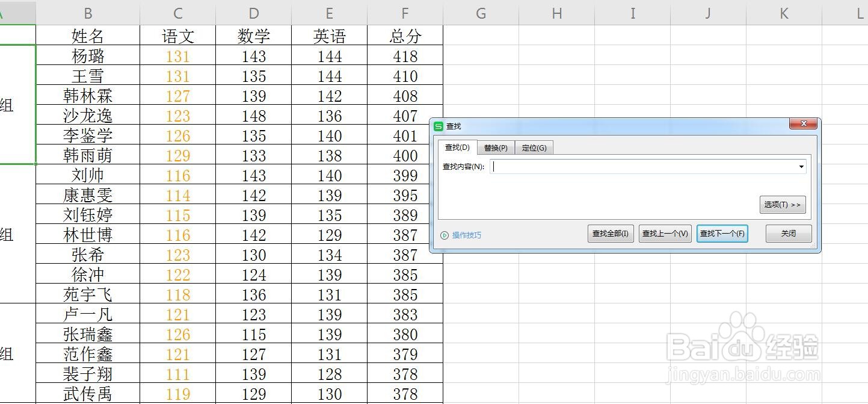Screen dimensions: 868x404
Task: Select the cell containing 杨璐
Action: [88, 55]
